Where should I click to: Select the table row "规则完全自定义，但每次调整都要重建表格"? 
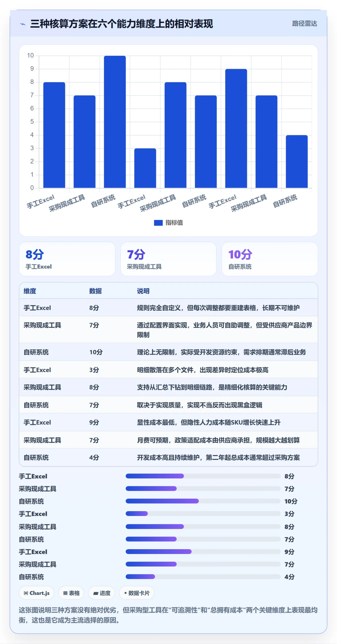[x=168, y=308]
